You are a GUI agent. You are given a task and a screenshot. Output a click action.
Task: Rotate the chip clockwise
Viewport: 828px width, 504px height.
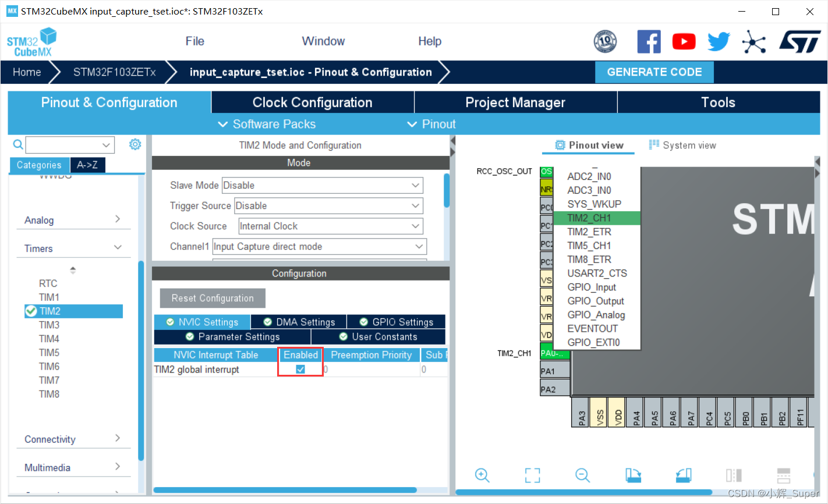pyautogui.click(x=633, y=475)
